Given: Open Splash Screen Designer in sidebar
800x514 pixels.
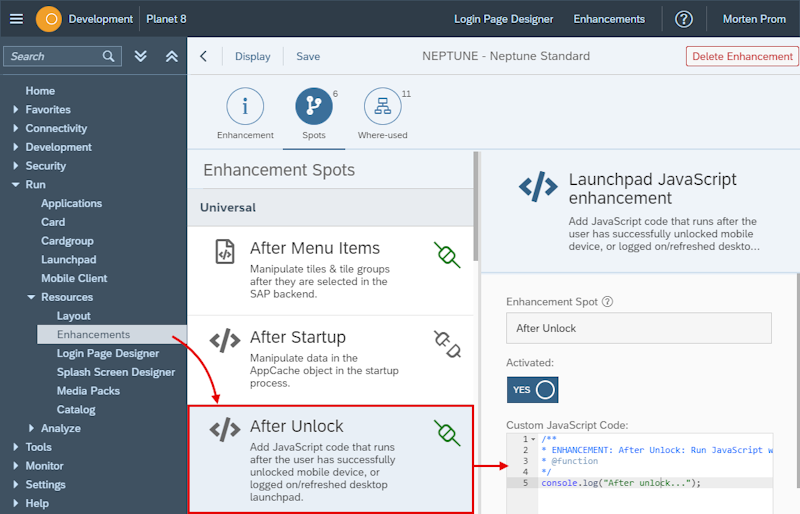Looking at the screenshot, I should (116, 372).
